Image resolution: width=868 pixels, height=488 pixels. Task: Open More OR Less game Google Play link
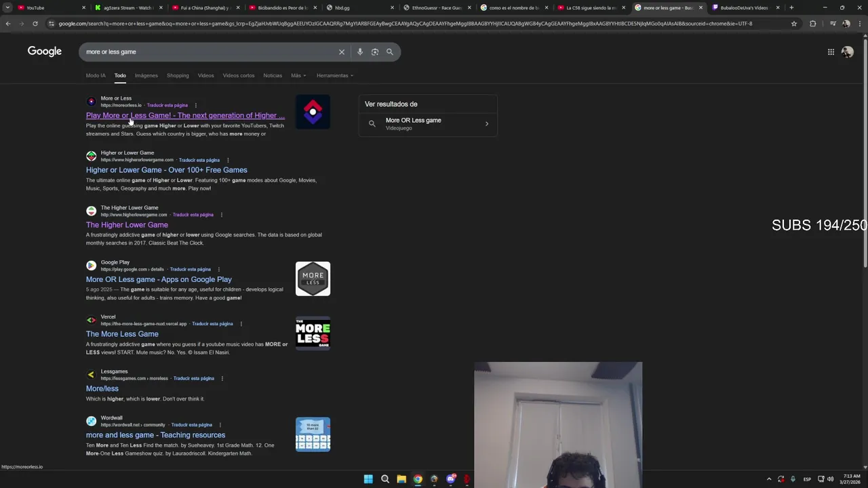[159, 279]
